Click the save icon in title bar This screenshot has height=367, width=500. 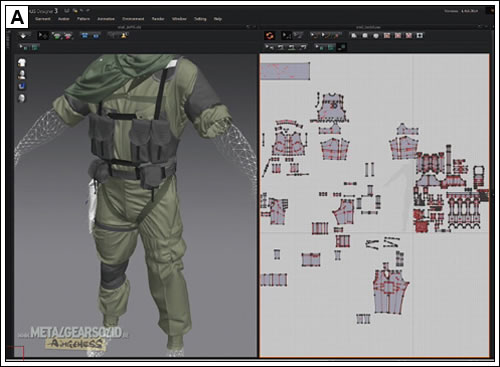tap(67, 11)
